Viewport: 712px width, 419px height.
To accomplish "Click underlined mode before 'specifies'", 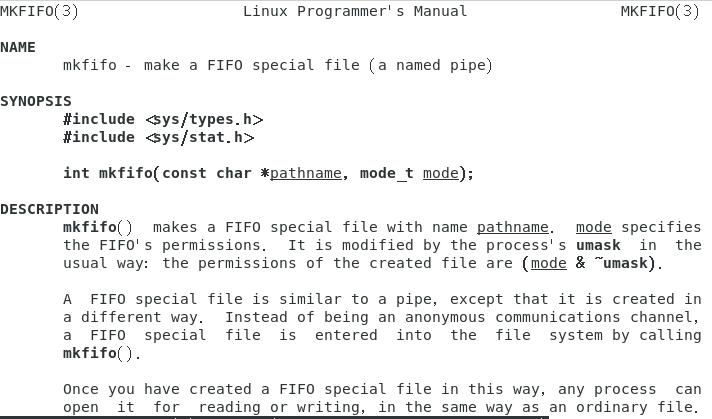I will pyautogui.click(x=594, y=227).
